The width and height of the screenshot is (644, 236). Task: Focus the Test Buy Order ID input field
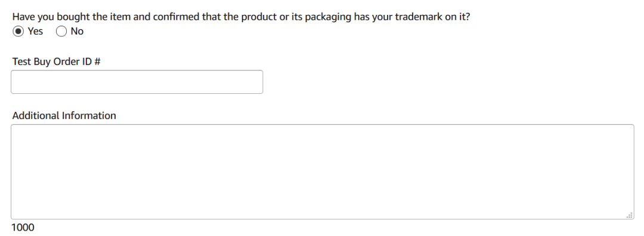pyautogui.click(x=137, y=82)
